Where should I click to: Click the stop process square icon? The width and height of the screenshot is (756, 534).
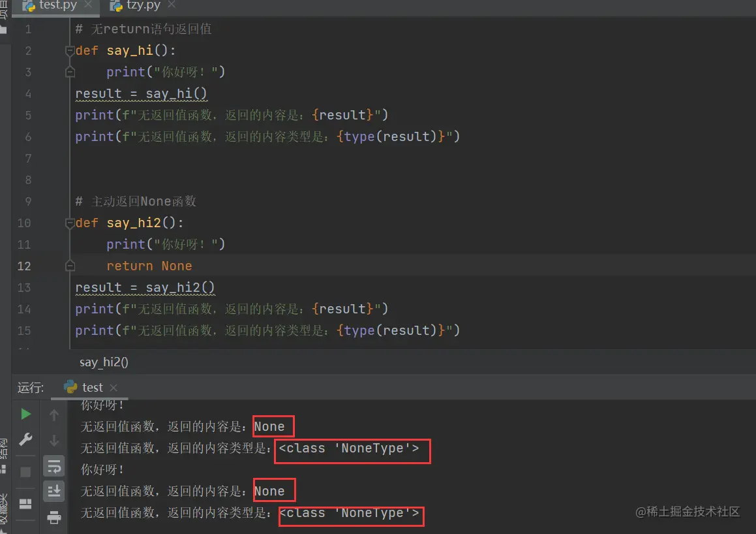(x=25, y=472)
